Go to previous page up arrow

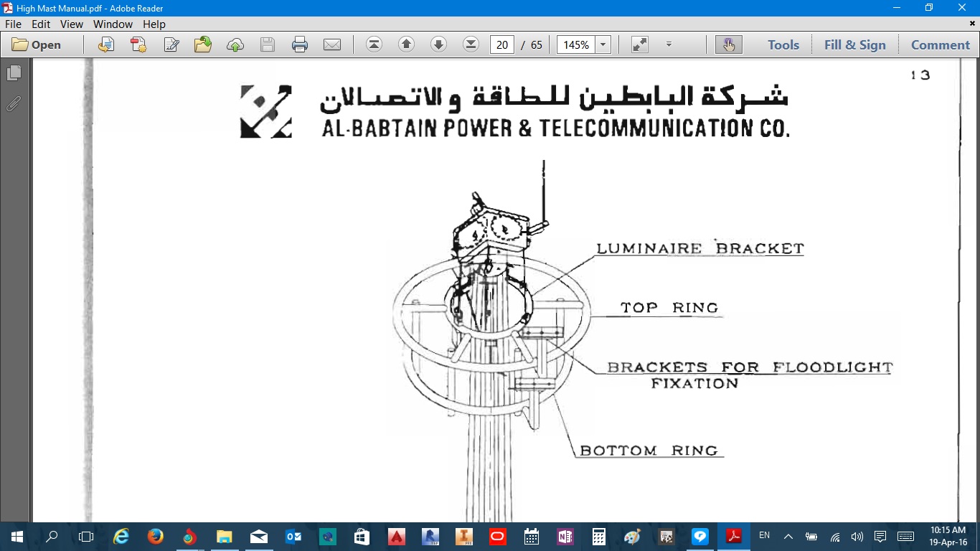406,44
